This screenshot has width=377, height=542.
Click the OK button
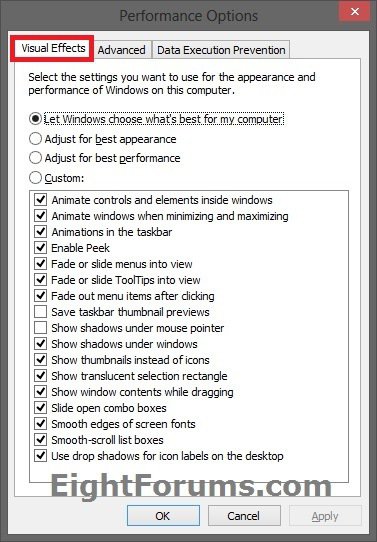coord(163,516)
